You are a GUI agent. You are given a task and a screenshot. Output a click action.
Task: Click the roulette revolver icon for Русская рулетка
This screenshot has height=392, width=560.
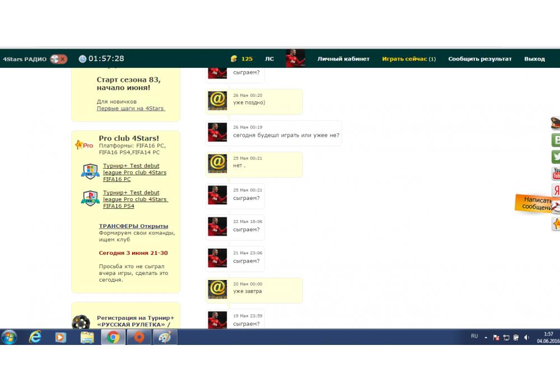click(81, 322)
